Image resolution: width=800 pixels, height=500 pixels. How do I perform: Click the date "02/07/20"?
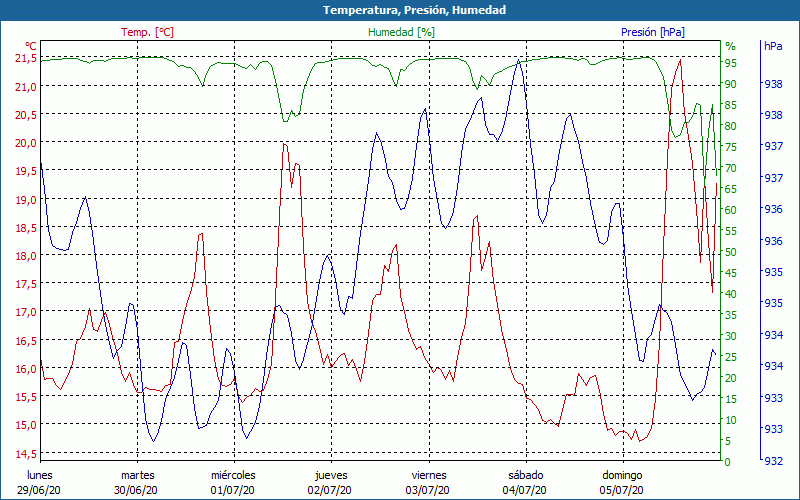(330, 490)
